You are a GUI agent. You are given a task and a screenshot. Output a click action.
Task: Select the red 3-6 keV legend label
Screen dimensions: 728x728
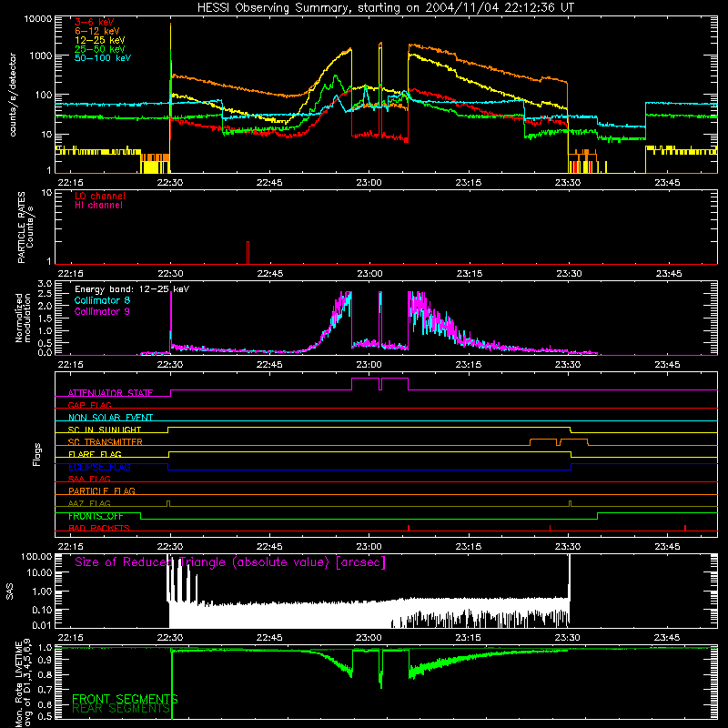(94, 22)
